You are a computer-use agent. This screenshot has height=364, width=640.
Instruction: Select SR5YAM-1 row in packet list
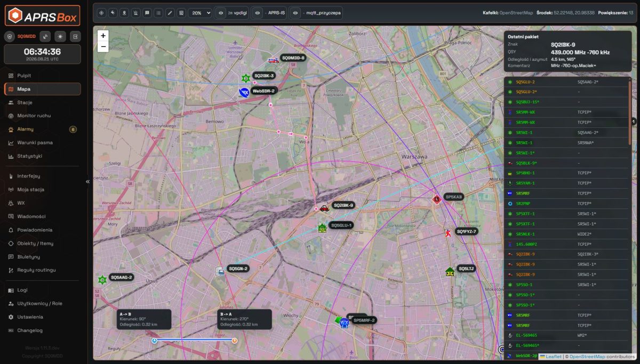pos(567,183)
